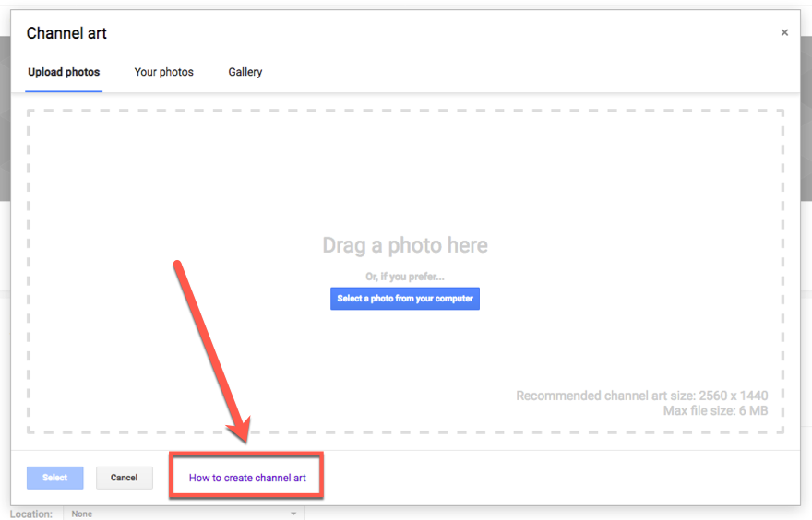Click the Location label
The image size is (812, 520).
tap(31, 514)
